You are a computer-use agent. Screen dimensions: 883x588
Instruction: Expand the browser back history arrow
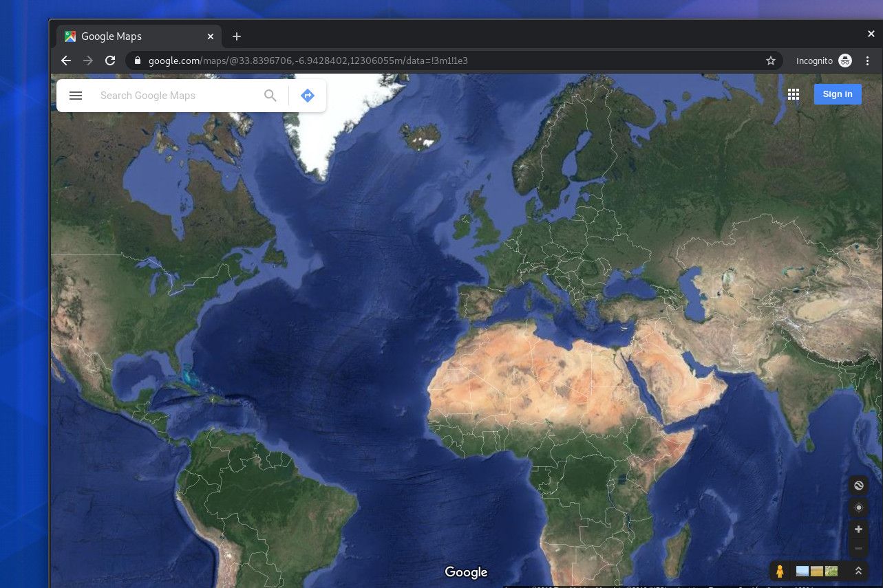(x=65, y=61)
